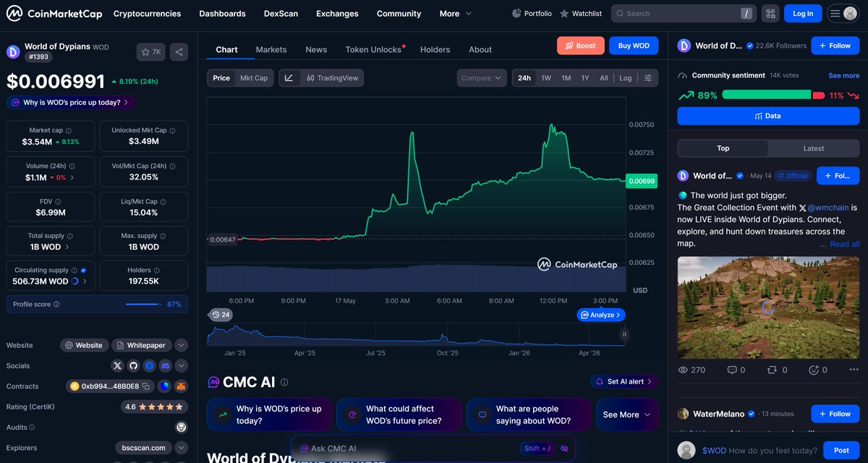
Task: Click the Trust Wallet shield icon
Action: (x=164, y=386)
